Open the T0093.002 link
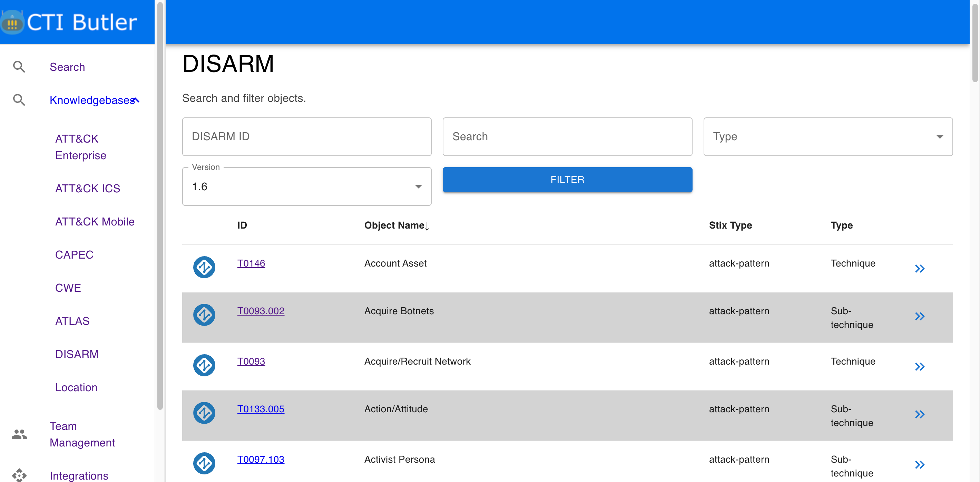980x482 pixels. point(261,311)
